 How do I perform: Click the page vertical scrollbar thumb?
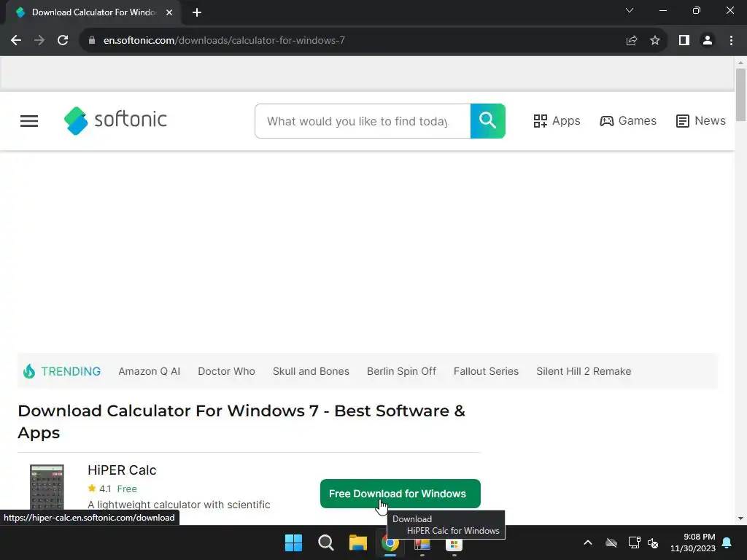[740, 95]
